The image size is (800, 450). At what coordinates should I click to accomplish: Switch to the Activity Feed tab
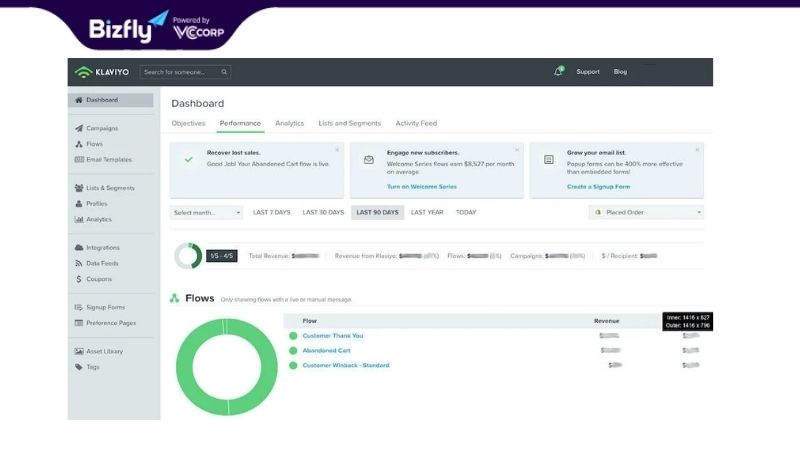coord(416,123)
